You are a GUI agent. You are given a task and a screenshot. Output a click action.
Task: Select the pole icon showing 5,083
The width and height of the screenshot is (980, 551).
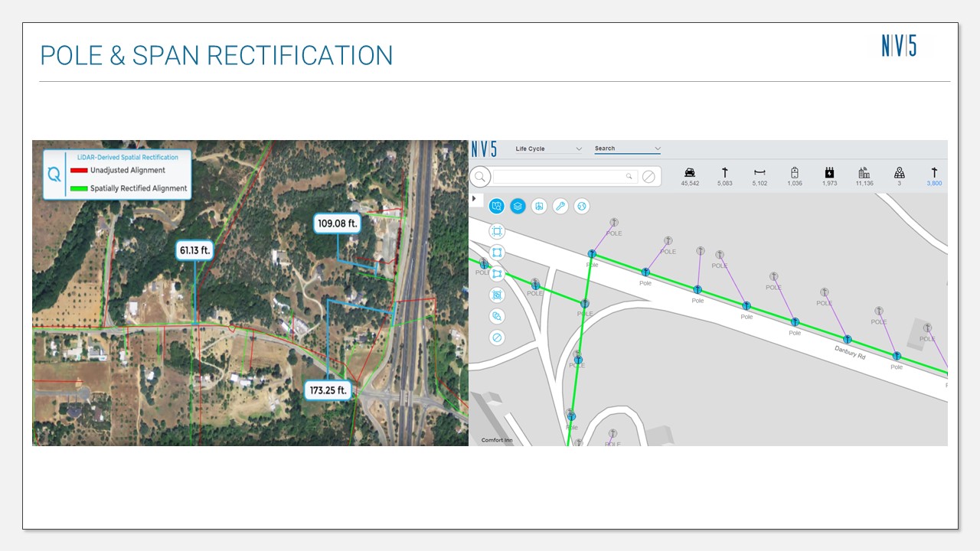pos(725,173)
